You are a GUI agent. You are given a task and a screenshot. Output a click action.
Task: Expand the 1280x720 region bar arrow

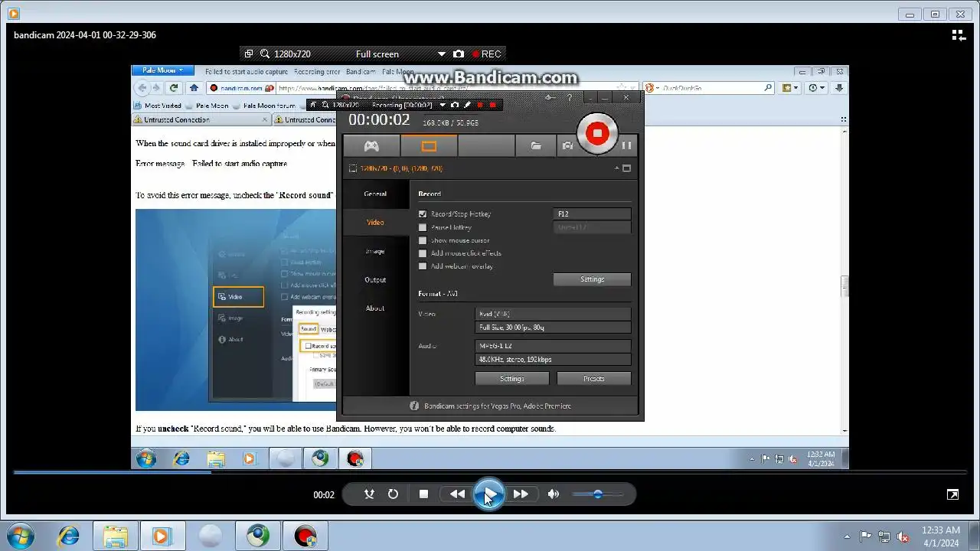616,168
